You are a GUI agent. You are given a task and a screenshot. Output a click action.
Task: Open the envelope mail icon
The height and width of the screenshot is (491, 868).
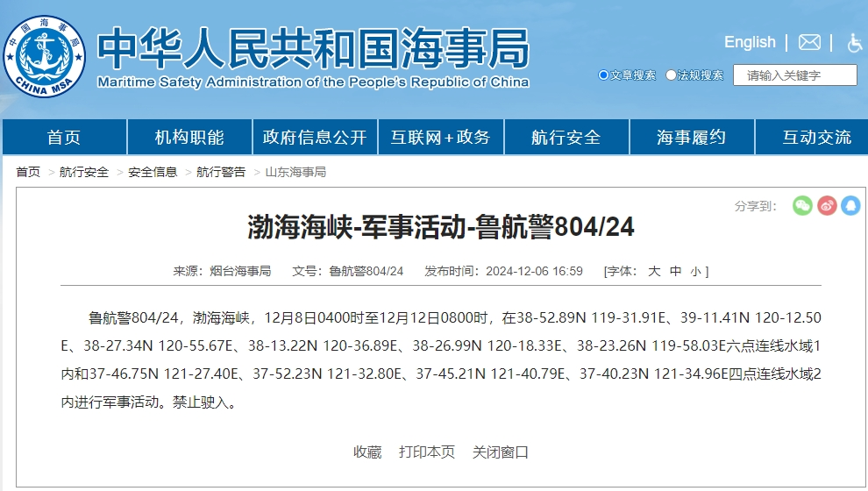809,42
